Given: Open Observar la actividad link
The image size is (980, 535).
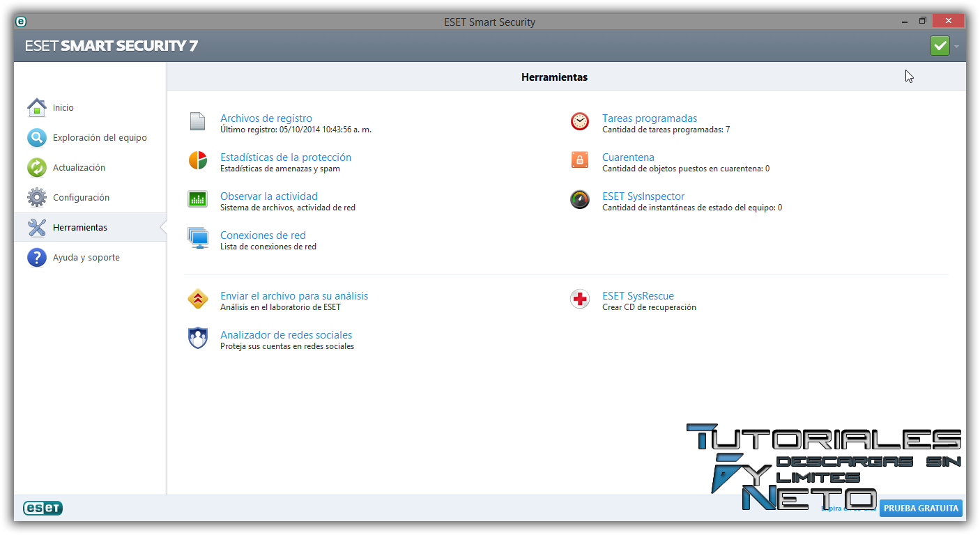Looking at the screenshot, I should 269,196.
